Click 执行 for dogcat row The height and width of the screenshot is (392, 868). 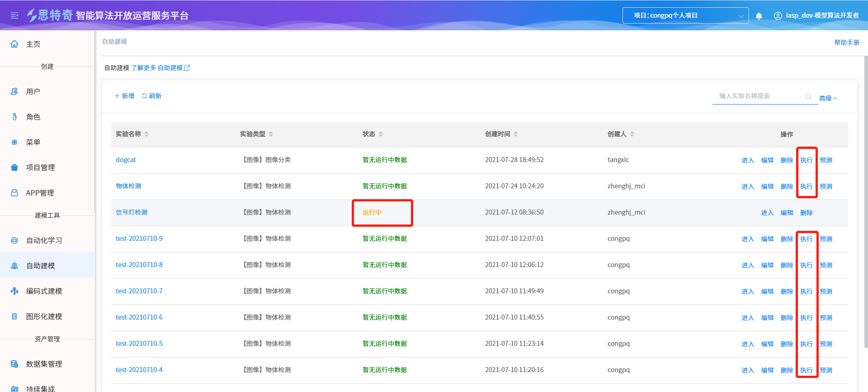pyautogui.click(x=807, y=160)
